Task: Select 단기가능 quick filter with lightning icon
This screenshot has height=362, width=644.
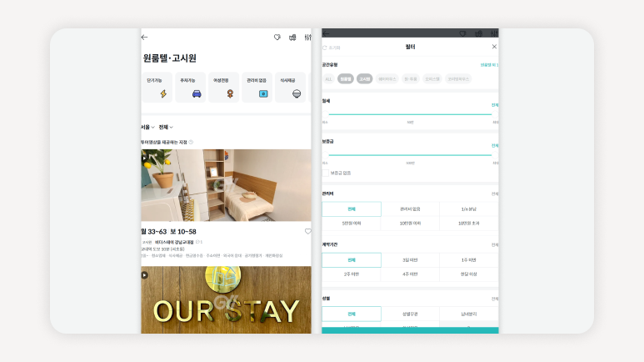Action: (157, 88)
